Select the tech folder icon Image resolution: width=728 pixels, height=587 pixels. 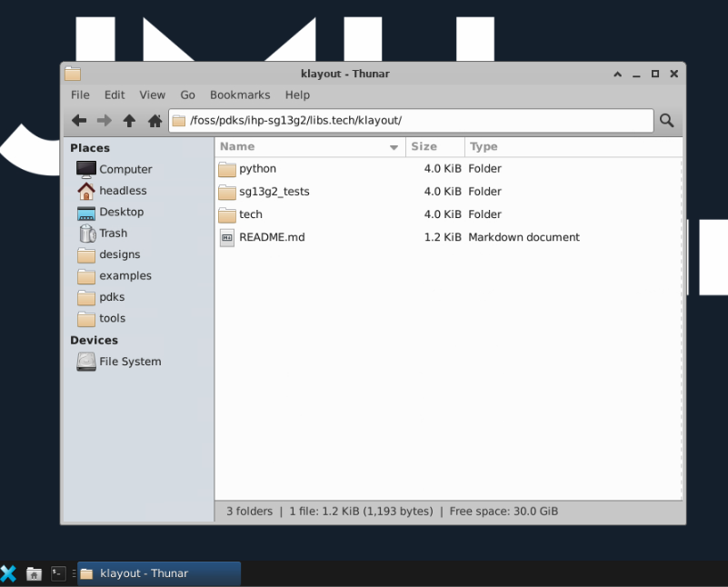227,214
